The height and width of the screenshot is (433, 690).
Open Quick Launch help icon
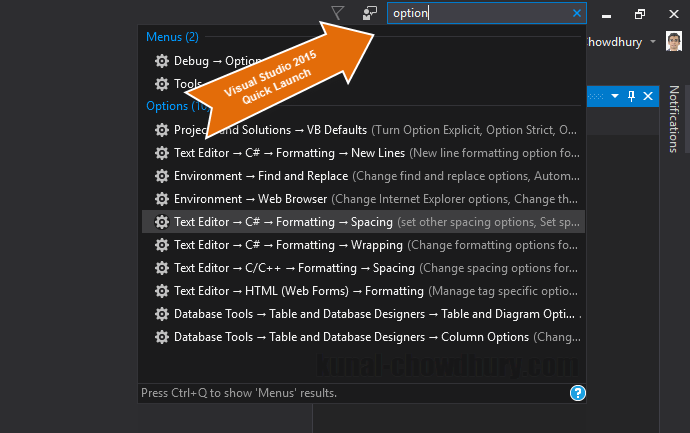tap(577, 393)
